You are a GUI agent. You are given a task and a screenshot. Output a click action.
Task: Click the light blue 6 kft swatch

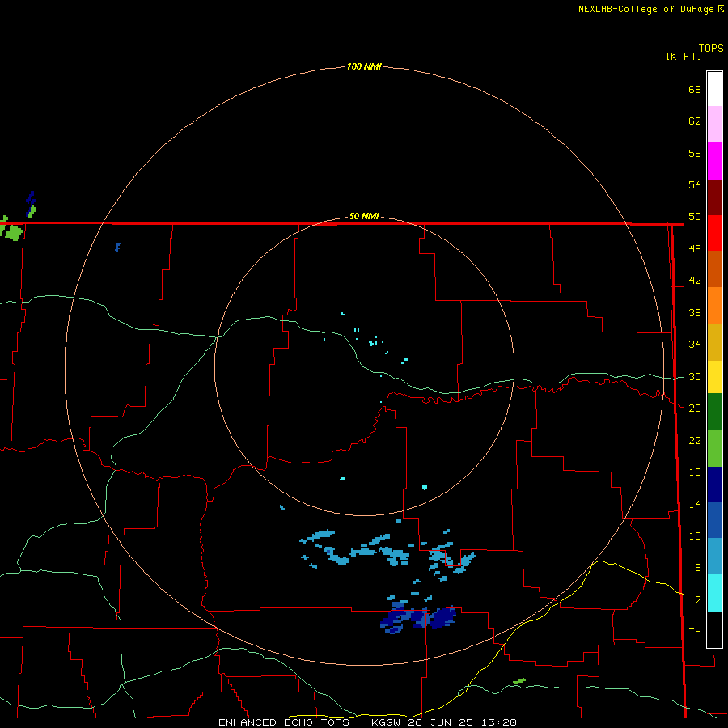coord(714,557)
